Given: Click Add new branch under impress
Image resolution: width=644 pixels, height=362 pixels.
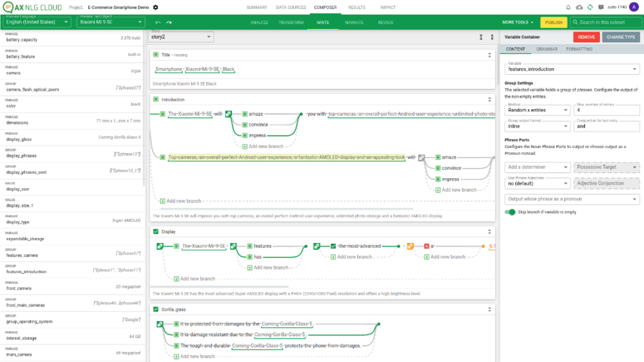Looking at the screenshot, I should tap(263, 147).
